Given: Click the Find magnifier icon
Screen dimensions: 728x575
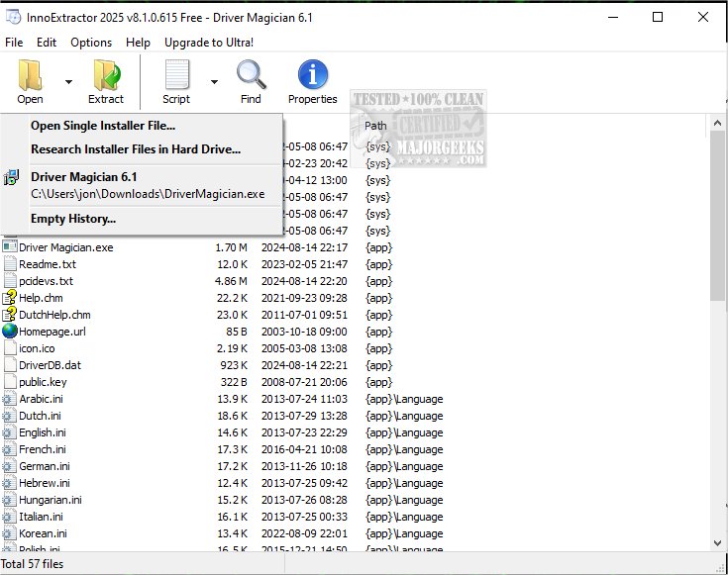Looking at the screenshot, I should click(251, 75).
